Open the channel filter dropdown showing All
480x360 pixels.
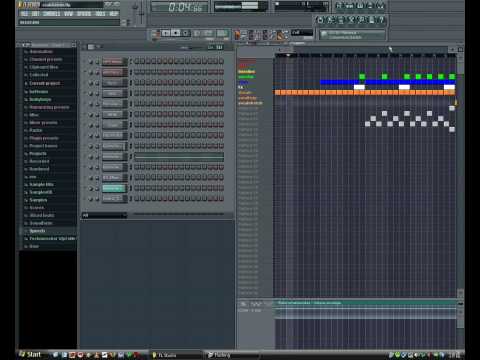pos(104,216)
